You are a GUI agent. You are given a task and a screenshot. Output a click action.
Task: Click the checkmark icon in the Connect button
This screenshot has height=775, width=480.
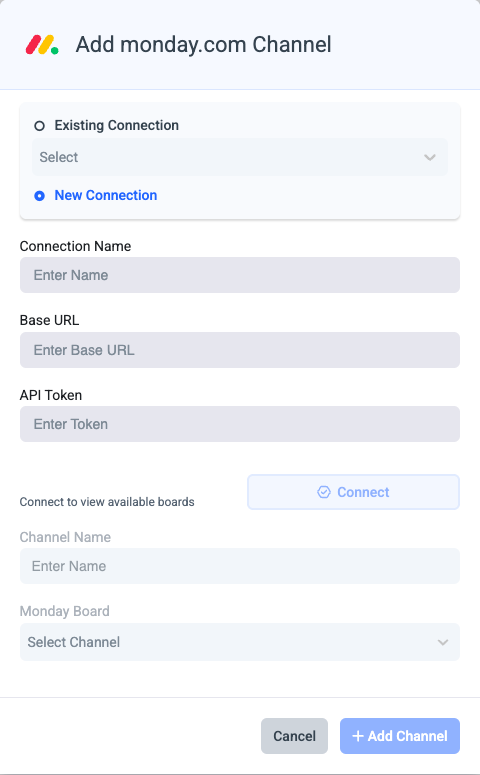click(324, 492)
